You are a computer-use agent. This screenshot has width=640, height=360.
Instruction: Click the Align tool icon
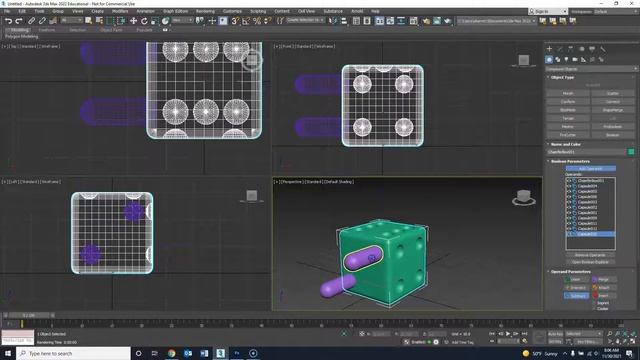(343, 21)
